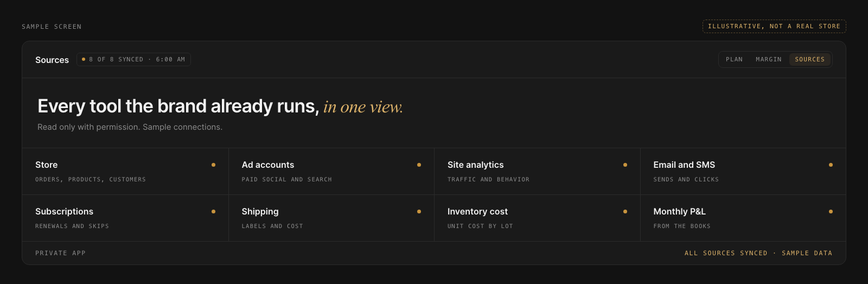This screenshot has width=868, height=284.
Task: Select the Sources tab
Action: coord(809,59)
